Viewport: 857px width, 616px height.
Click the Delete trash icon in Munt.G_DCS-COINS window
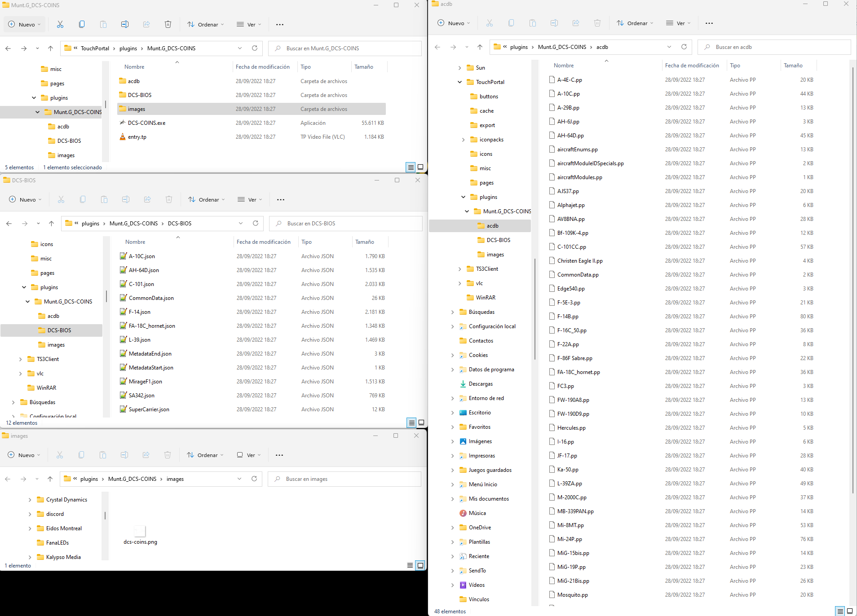(x=168, y=24)
